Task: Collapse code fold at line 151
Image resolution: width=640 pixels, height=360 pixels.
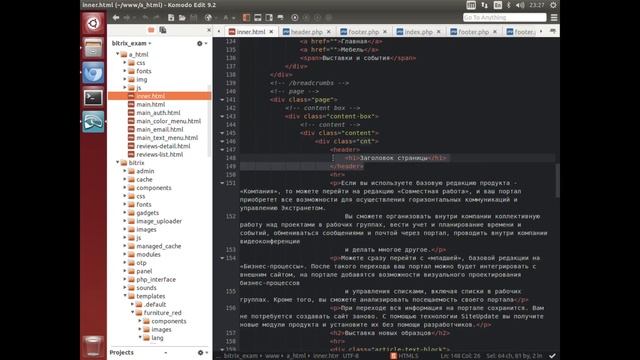Action: pos(222,183)
